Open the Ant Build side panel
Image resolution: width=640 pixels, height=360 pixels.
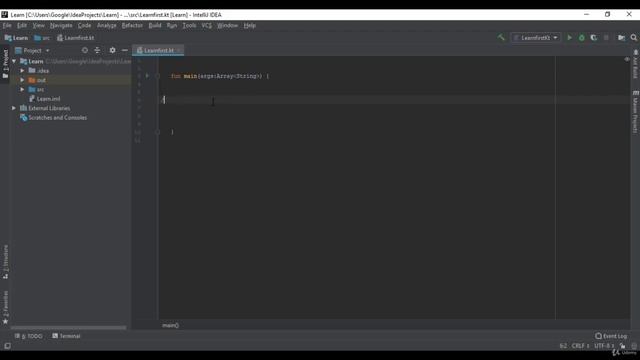coord(636,64)
